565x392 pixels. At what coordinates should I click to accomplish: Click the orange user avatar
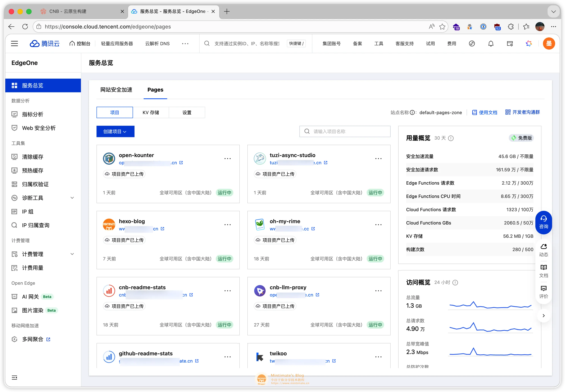point(549,43)
